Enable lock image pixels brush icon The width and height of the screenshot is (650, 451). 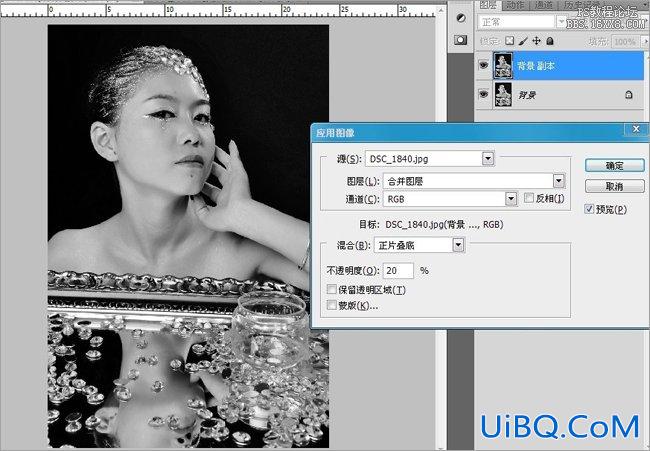click(x=523, y=41)
